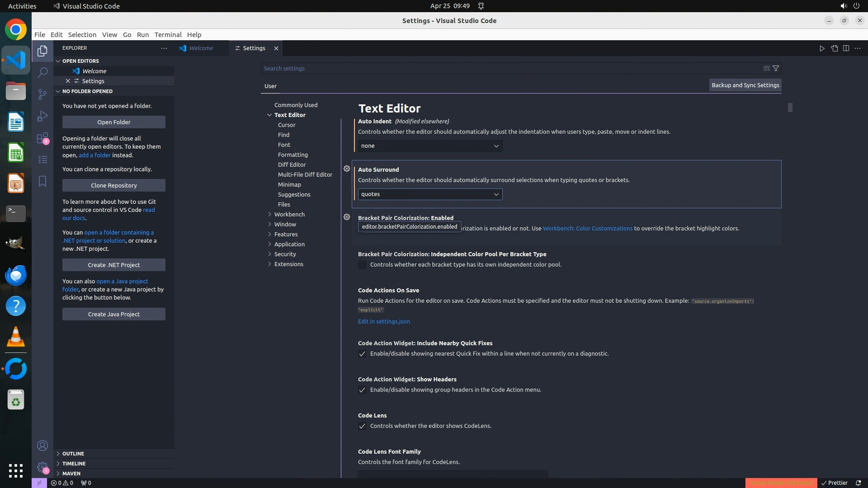This screenshot has width=868, height=488.
Task: Click the Clone Repository button
Action: (114, 185)
